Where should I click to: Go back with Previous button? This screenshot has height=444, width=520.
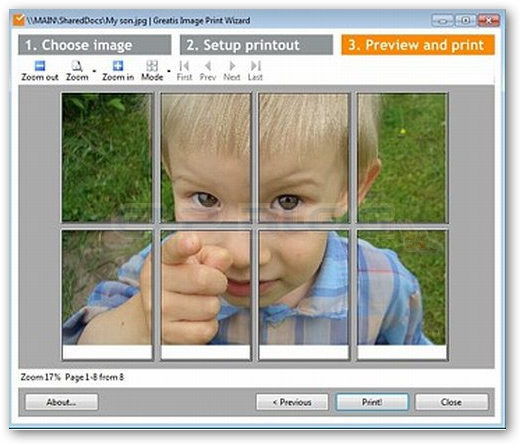pyautogui.click(x=292, y=402)
